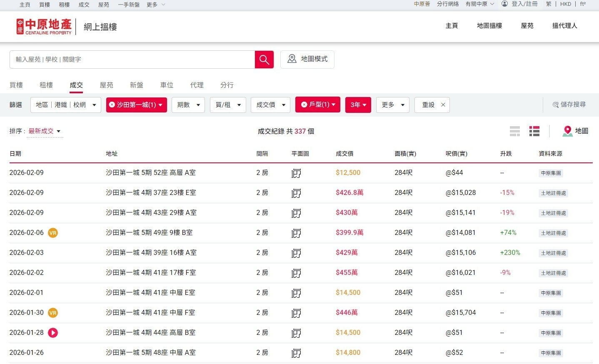Switch to the 租樓 tab
Screen dimensions: 599x364
46,85
